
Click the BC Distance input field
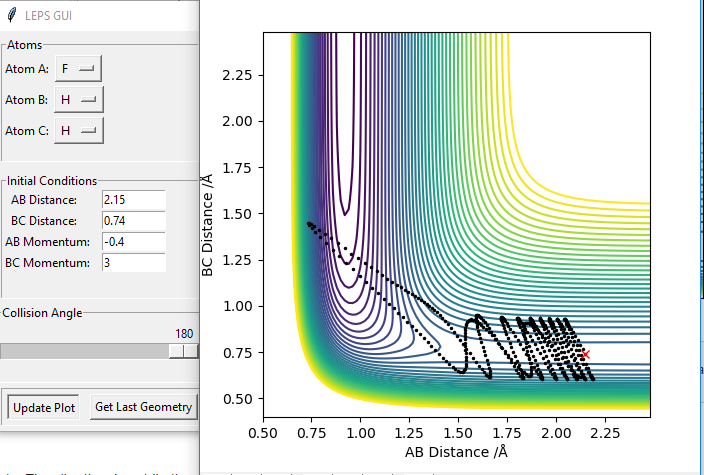point(134,220)
